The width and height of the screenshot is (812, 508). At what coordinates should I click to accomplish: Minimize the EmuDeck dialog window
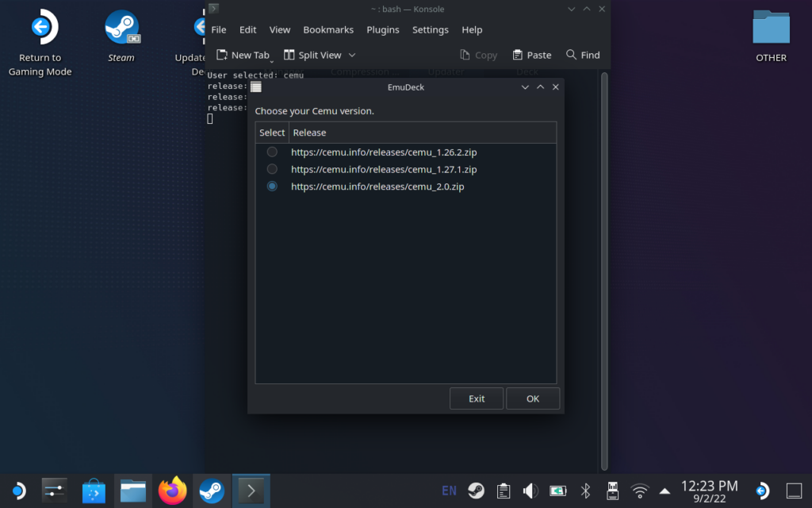click(x=525, y=87)
